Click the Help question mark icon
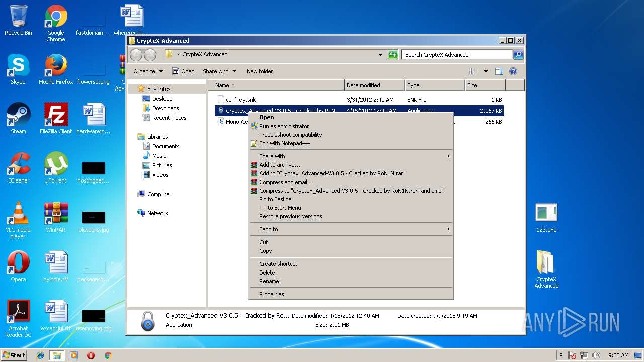 [x=513, y=71]
